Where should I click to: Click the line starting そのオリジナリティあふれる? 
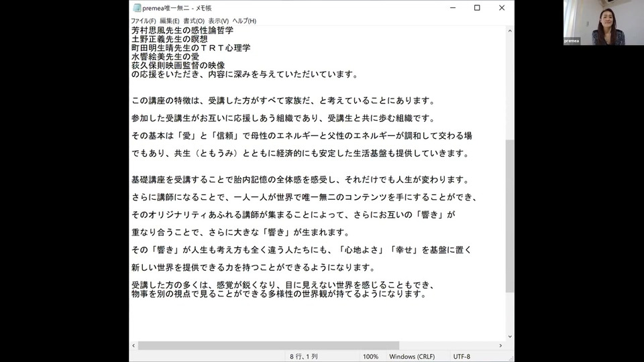(293, 215)
